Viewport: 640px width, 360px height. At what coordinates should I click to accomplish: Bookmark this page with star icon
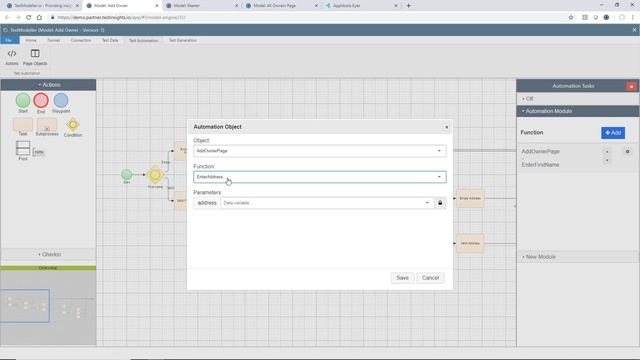[x=571, y=18]
